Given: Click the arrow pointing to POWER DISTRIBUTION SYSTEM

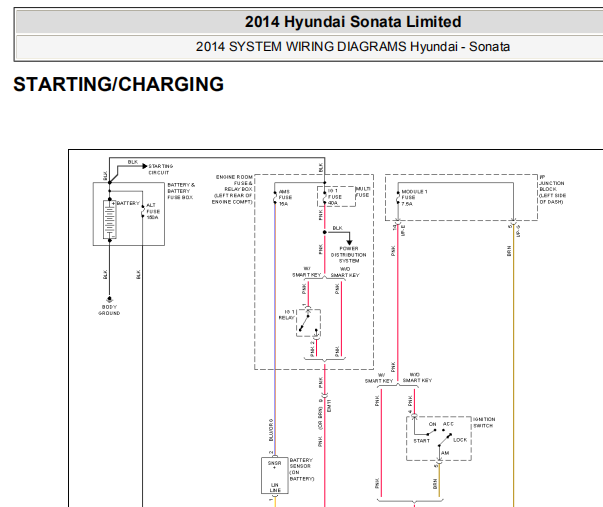Looking at the screenshot, I should tap(349, 242).
